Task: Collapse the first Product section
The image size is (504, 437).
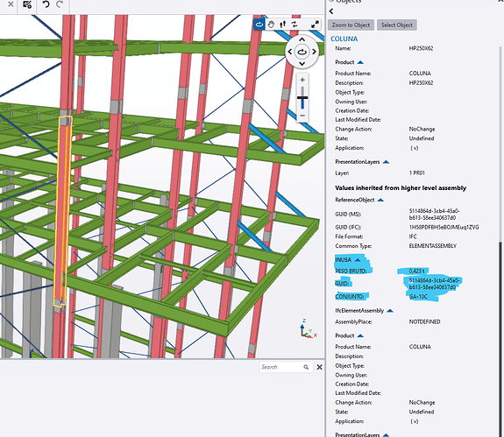Action: [360, 62]
